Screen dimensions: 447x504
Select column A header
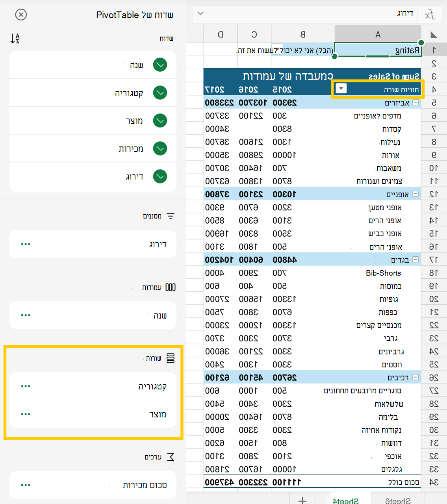(378, 34)
